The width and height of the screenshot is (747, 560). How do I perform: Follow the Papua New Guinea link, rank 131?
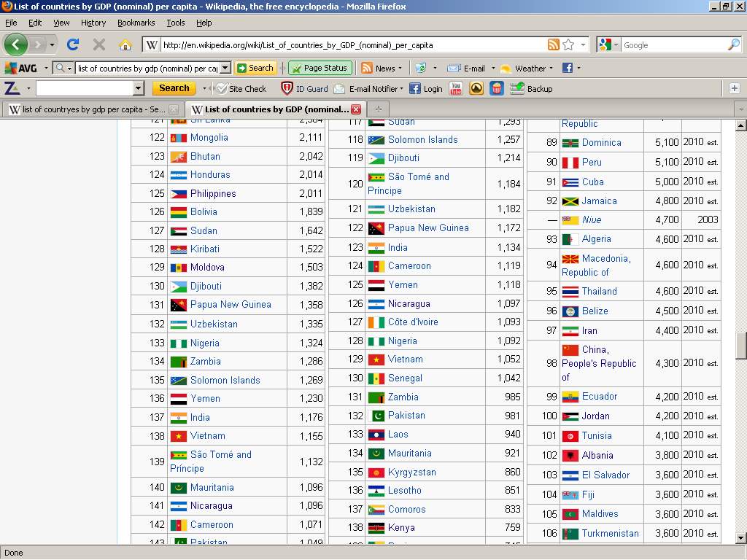coord(230,305)
